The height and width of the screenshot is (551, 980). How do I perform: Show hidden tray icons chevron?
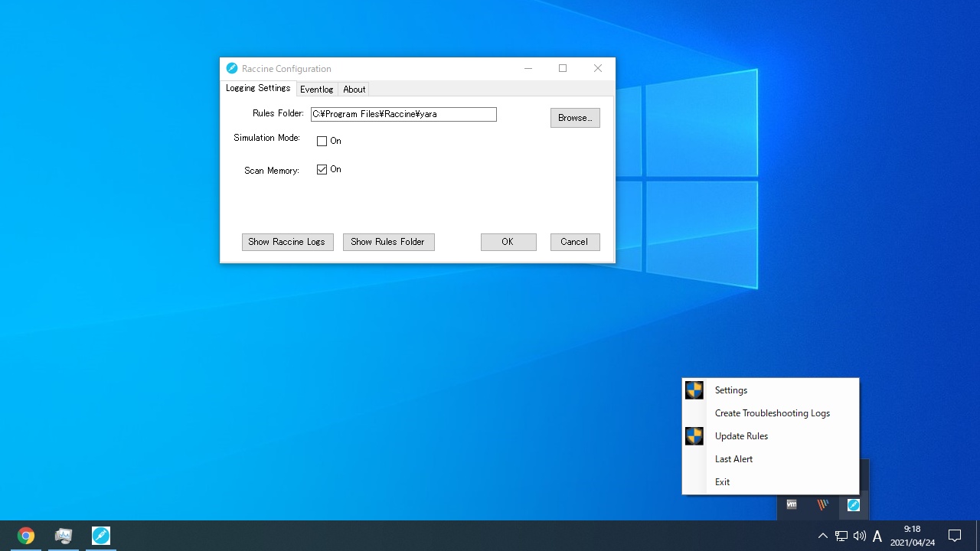823,536
